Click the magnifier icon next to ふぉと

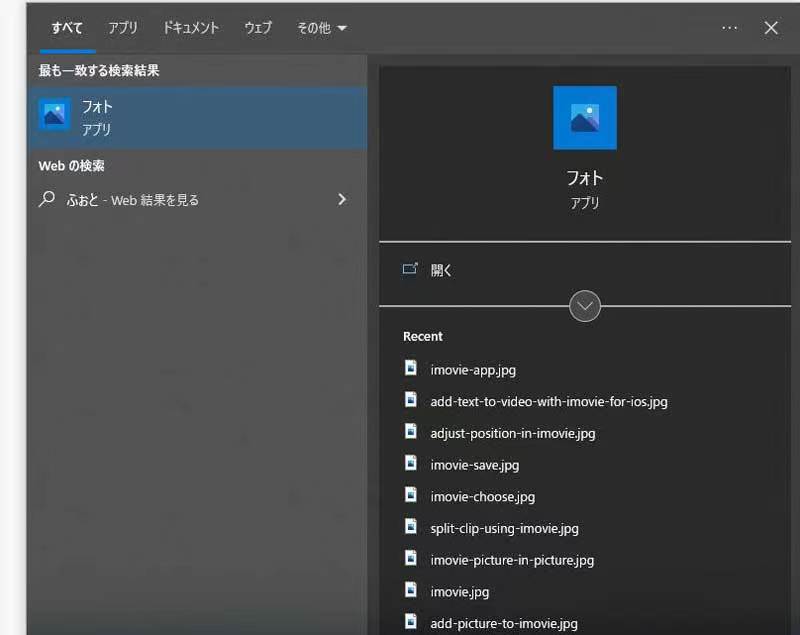47,199
